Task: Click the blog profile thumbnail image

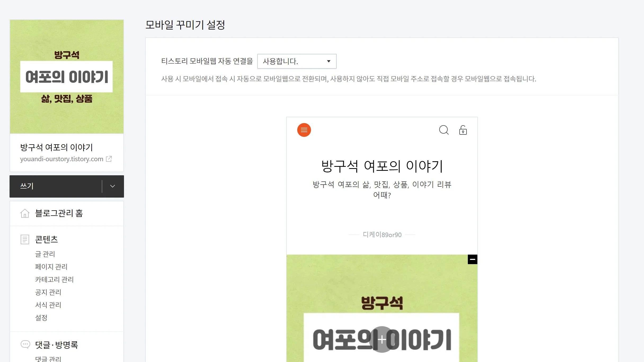Action: 67,77
